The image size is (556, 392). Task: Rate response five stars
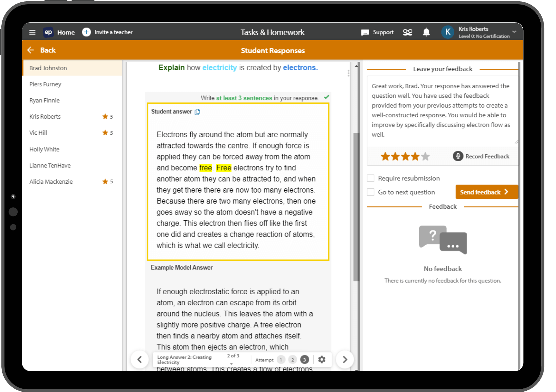(426, 157)
